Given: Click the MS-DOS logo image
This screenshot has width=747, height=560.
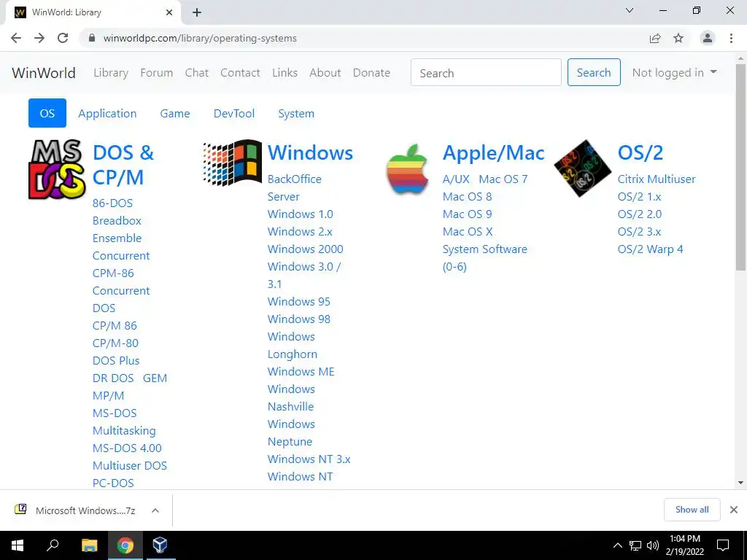Looking at the screenshot, I should [57, 169].
